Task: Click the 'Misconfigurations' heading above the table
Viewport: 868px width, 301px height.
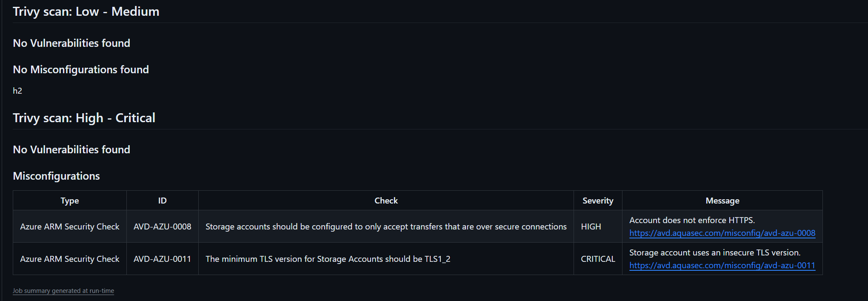Action: (x=56, y=176)
